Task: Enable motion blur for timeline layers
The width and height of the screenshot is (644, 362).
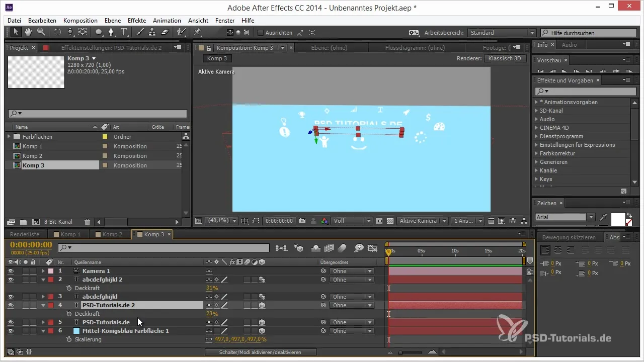Action: tap(342, 248)
